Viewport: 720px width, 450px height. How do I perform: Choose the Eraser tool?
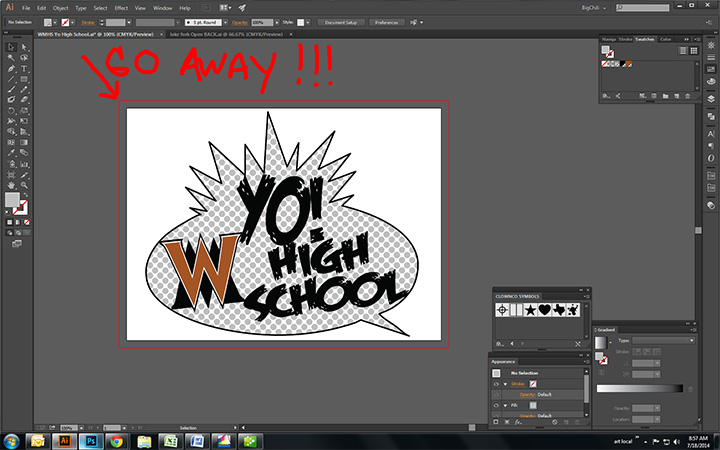24,100
